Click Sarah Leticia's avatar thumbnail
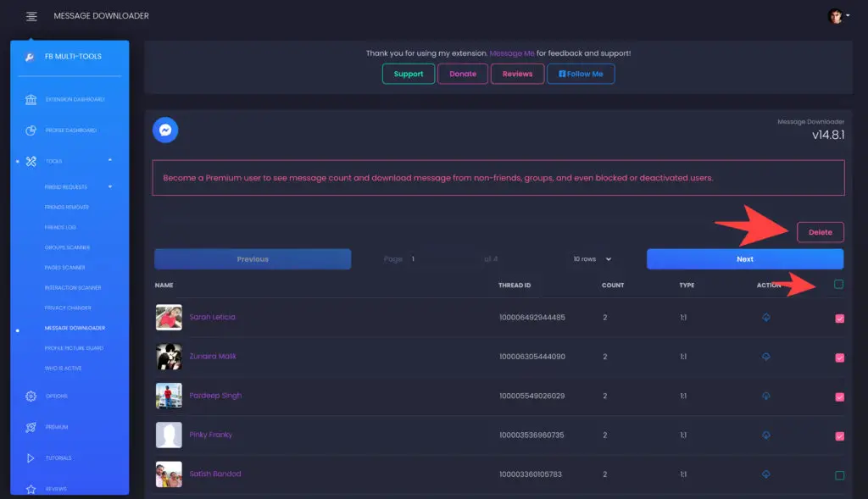 coord(169,318)
